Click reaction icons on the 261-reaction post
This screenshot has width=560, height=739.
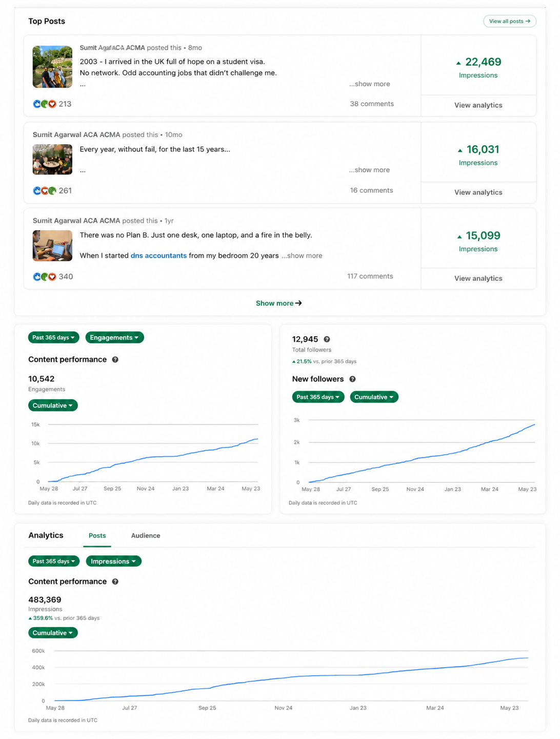45,191
